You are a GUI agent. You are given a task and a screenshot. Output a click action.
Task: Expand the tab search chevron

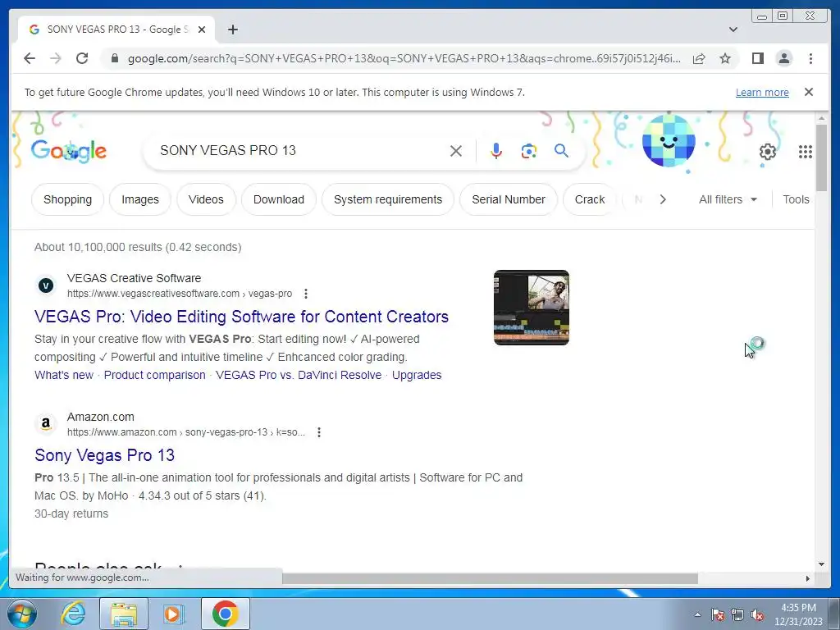(x=733, y=30)
